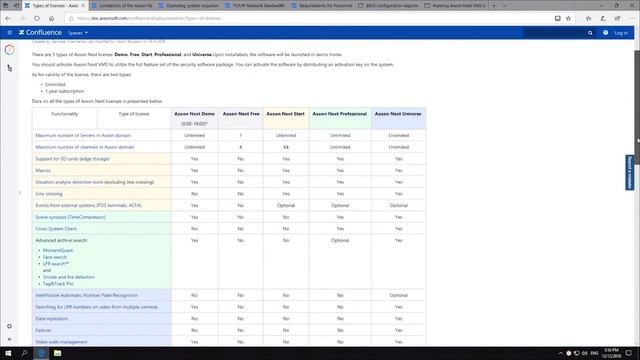Open File Explorer from taskbar

click(x=58, y=353)
